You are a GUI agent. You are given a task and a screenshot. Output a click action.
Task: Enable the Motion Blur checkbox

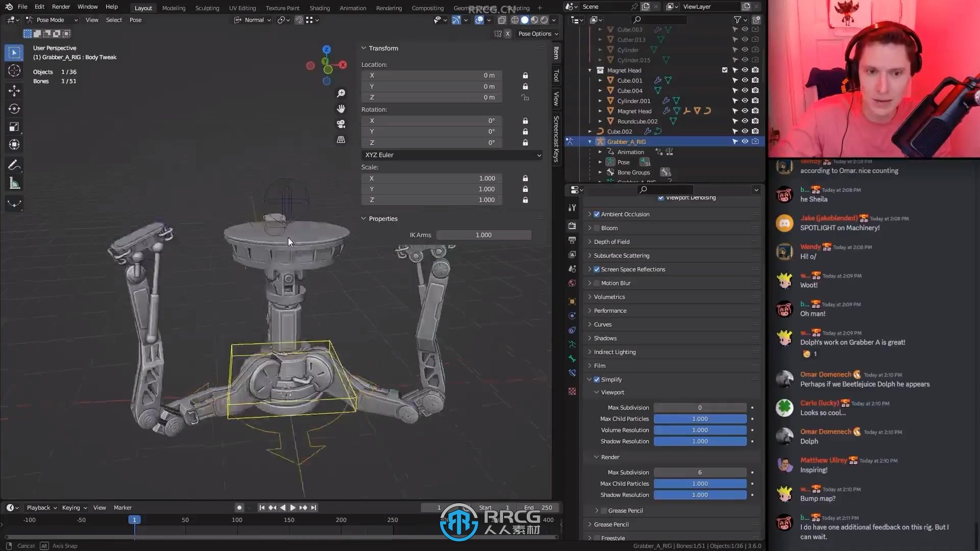pyautogui.click(x=597, y=283)
